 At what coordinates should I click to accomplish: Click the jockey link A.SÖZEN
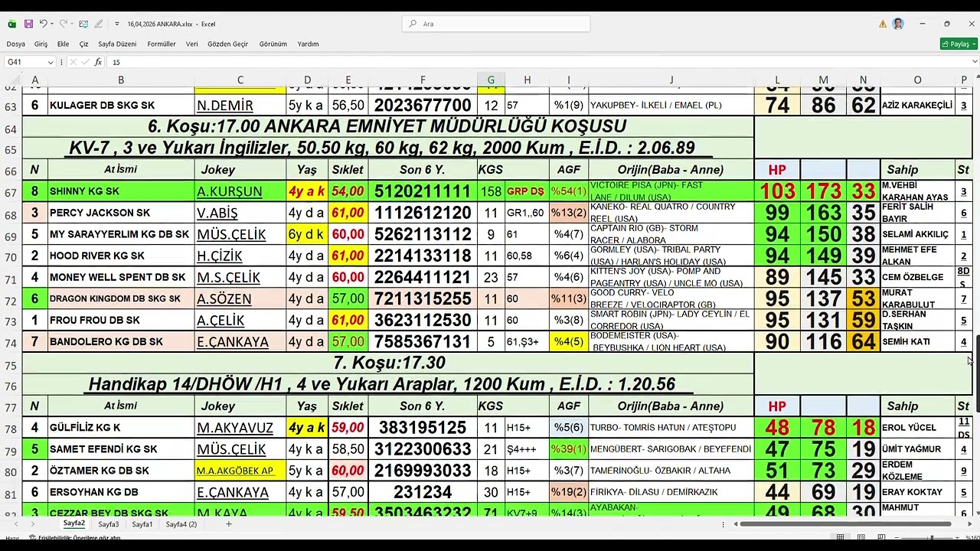click(224, 298)
